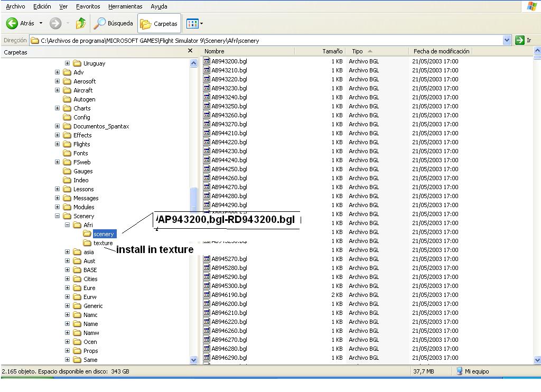Open the Archivo menu
This screenshot has height=392, width=541.
pos(15,6)
